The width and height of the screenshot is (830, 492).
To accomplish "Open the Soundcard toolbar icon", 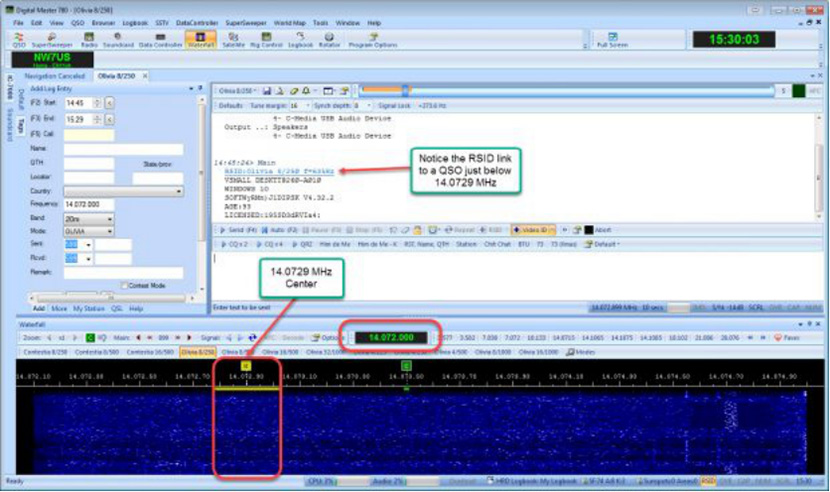I will click(x=119, y=40).
